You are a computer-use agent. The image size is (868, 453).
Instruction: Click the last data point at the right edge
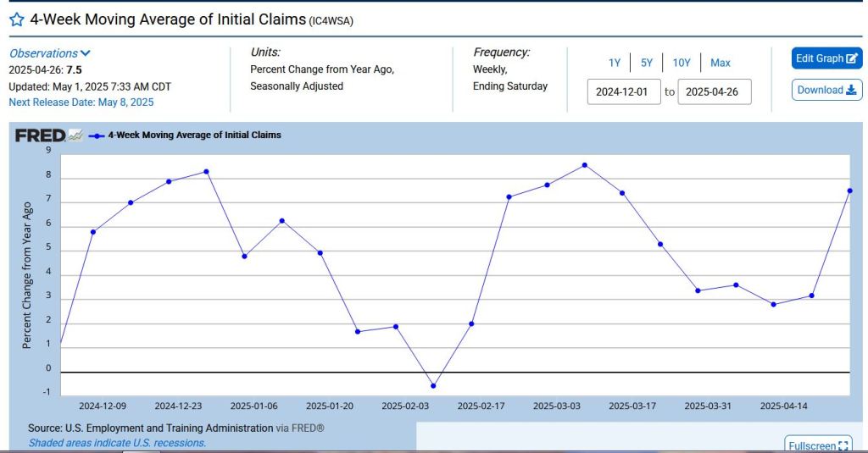[849, 191]
